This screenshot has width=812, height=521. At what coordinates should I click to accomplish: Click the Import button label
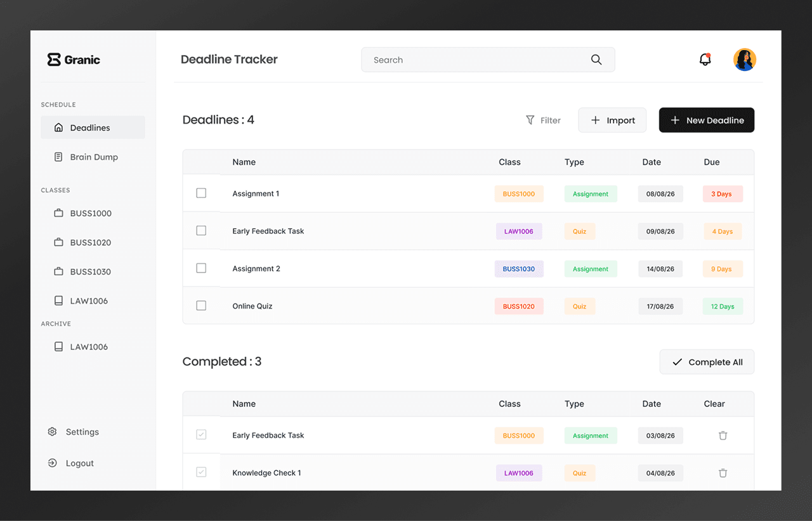(x=620, y=120)
